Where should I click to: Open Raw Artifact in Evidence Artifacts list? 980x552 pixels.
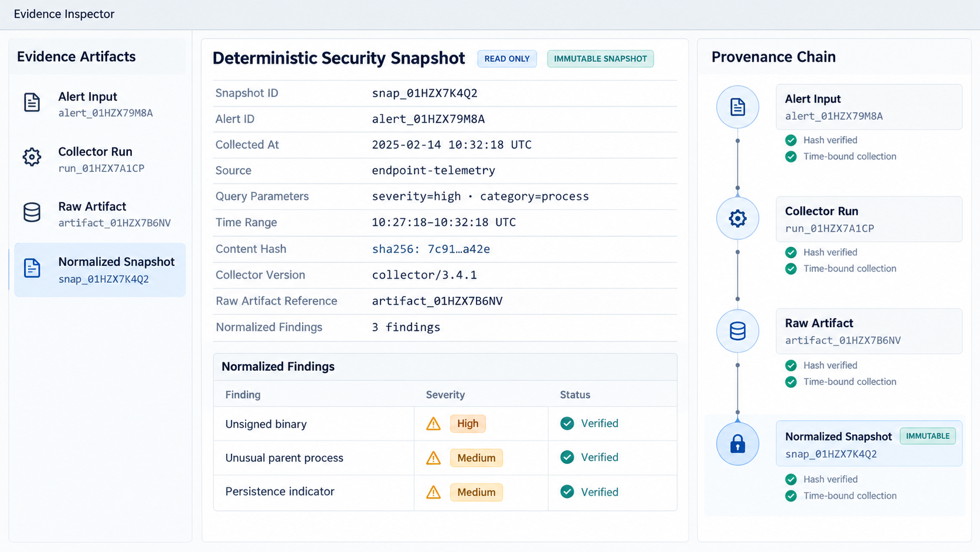100,214
